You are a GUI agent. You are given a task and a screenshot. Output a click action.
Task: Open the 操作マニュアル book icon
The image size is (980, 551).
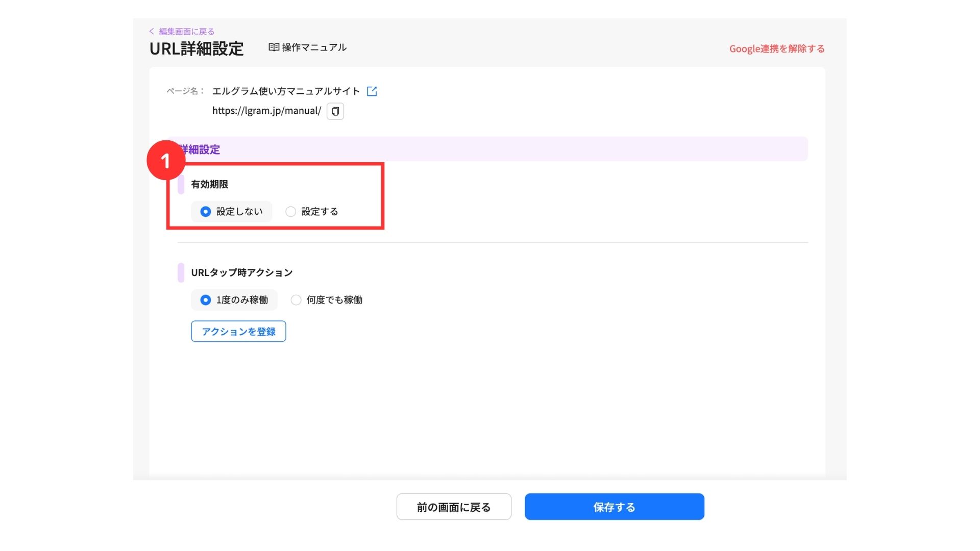click(x=274, y=47)
